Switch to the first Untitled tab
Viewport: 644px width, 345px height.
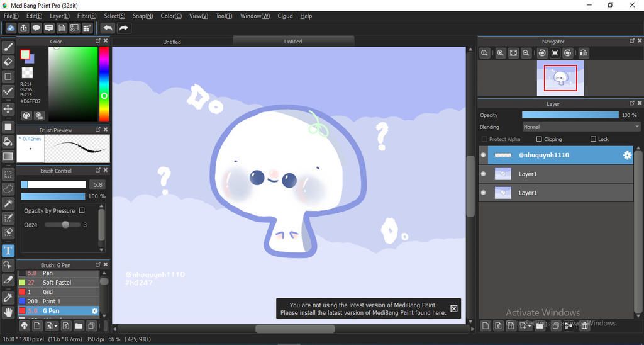[x=172, y=42]
